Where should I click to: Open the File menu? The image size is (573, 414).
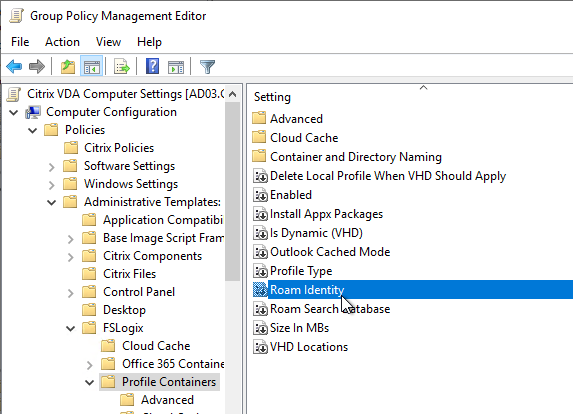(x=20, y=42)
